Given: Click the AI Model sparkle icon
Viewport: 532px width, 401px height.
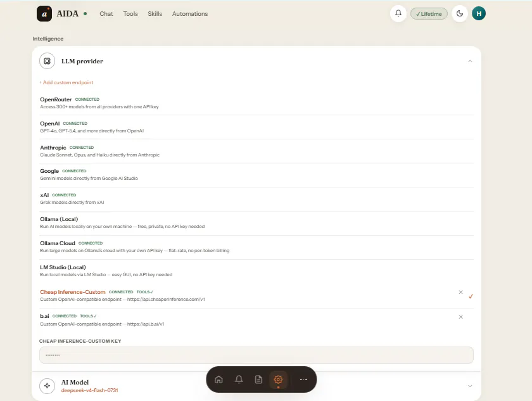Looking at the screenshot, I should (47, 386).
